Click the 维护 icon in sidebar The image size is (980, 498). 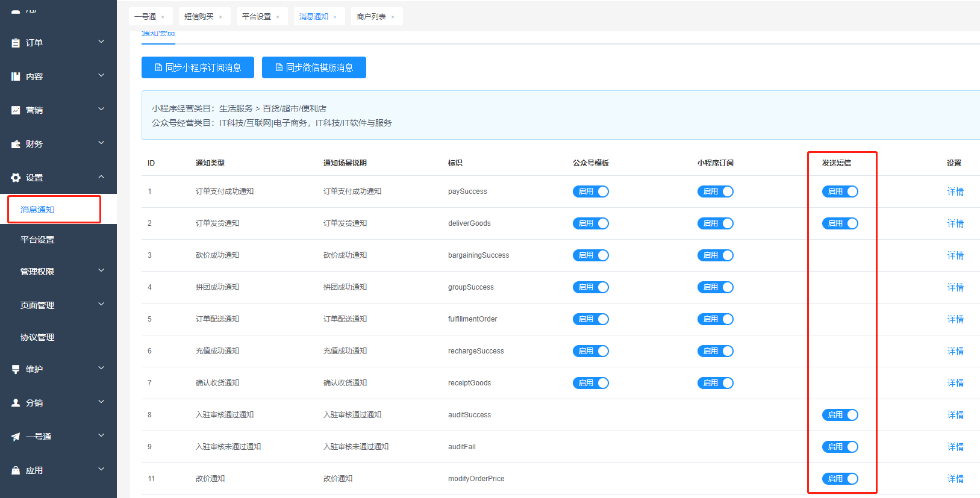[16, 369]
